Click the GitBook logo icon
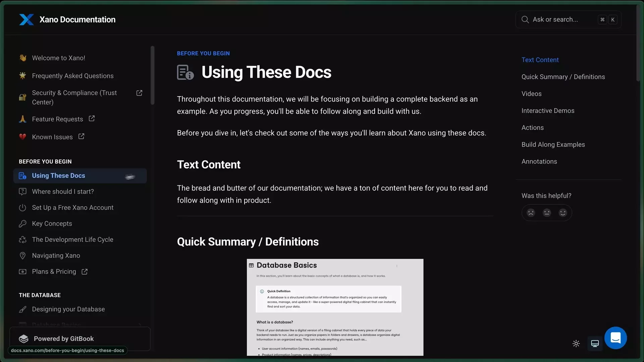644x362 pixels. [x=23, y=339]
